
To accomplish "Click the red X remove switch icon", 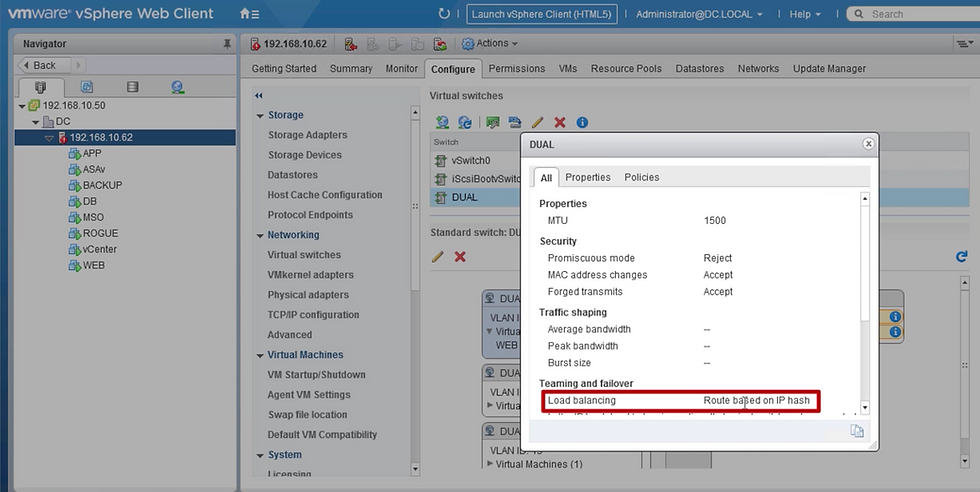I will (x=559, y=122).
